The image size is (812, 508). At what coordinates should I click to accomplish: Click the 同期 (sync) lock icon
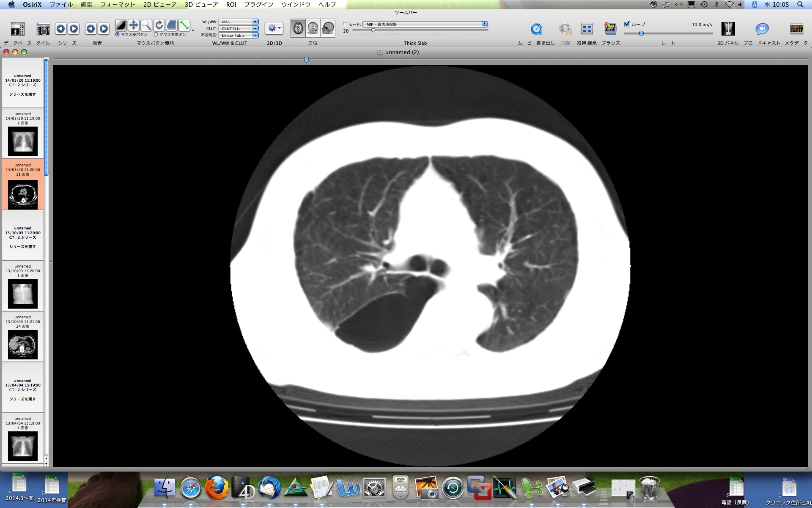565,29
